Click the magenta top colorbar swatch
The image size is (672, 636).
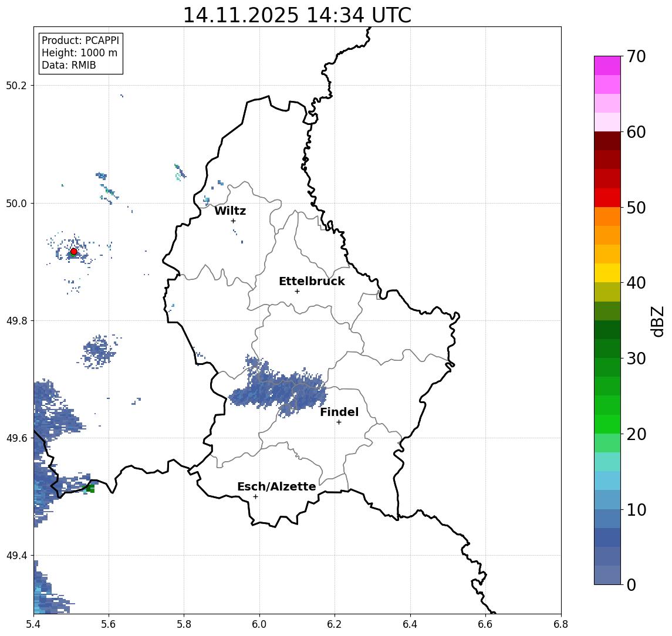point(607,66)
